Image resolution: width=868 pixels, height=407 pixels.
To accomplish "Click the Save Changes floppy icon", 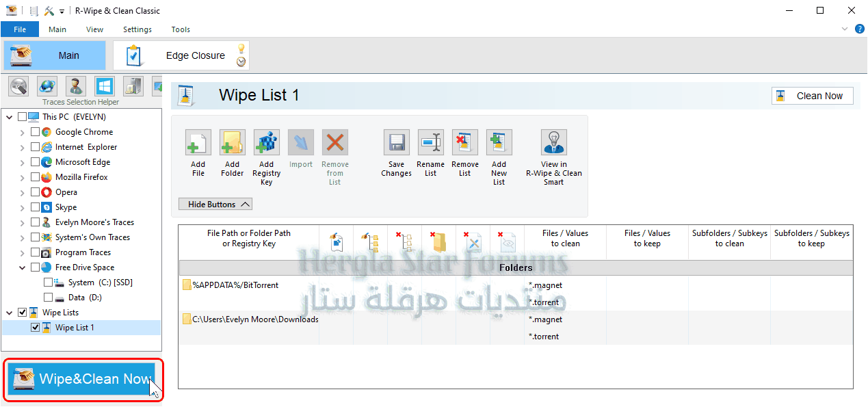I will pos(397,143).
